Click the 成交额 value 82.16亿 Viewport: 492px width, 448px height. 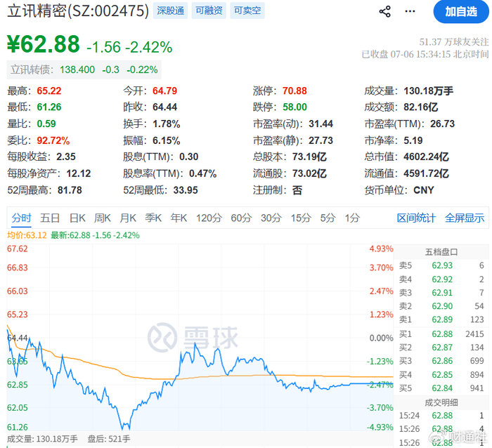pos(420,107)
